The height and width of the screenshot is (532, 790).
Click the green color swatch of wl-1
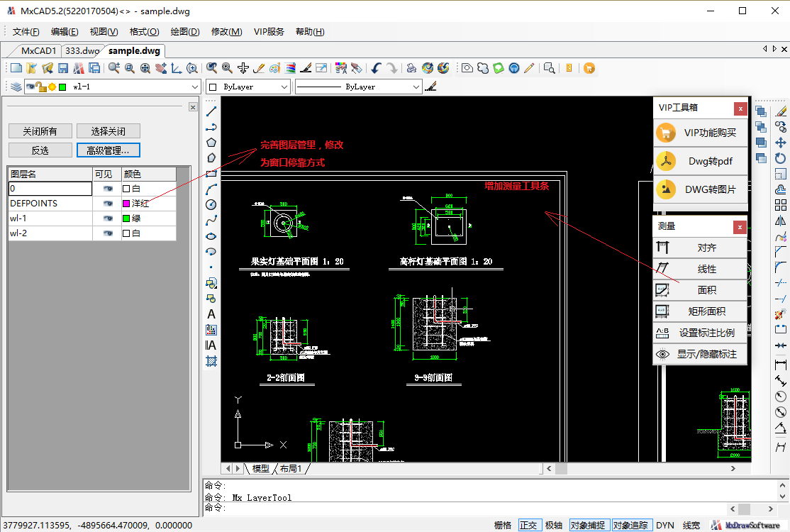click(126, 218)
